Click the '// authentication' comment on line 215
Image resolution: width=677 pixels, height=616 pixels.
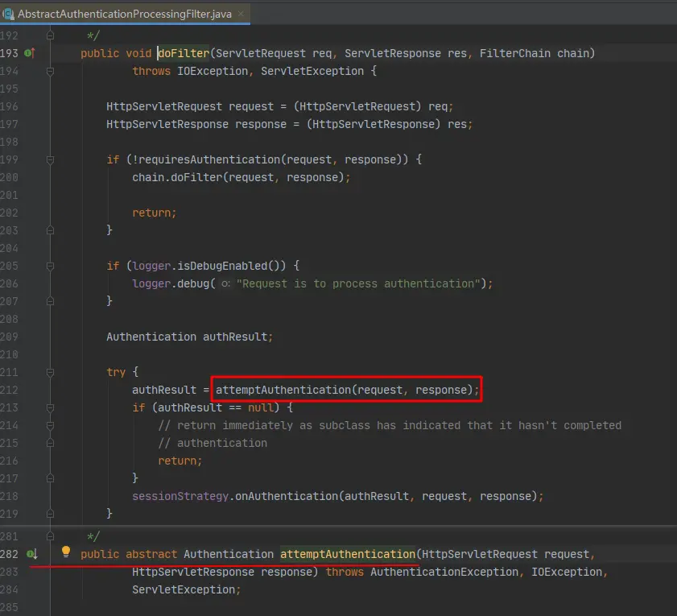(x=213, y=443)
